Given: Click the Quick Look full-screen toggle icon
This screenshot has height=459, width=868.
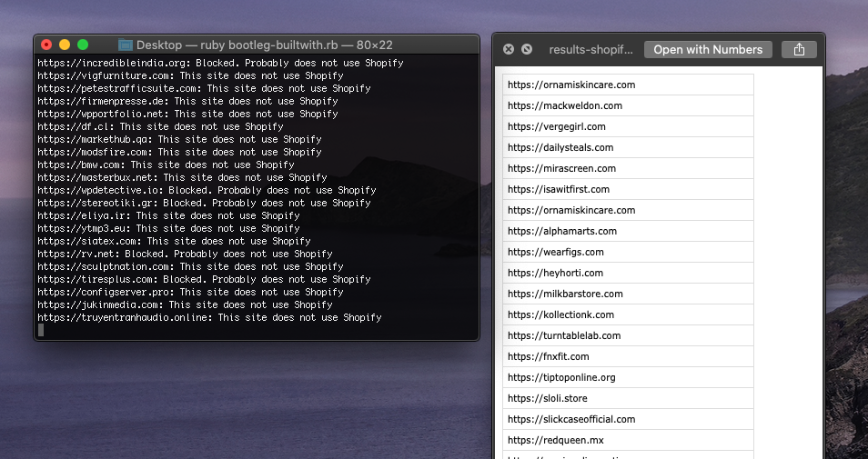Looking at the screenshot, I should click(x=527, y=49).
